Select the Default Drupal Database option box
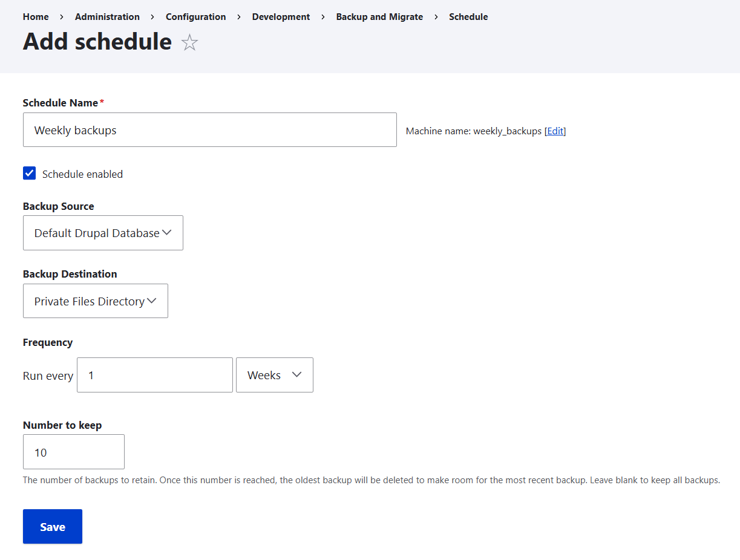The image size is (740, 560). [x=102, y=233]
